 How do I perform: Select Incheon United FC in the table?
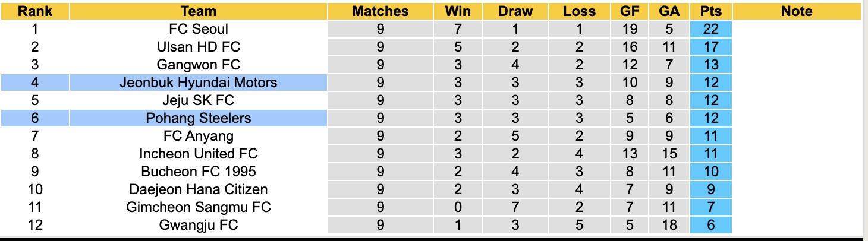198,154
